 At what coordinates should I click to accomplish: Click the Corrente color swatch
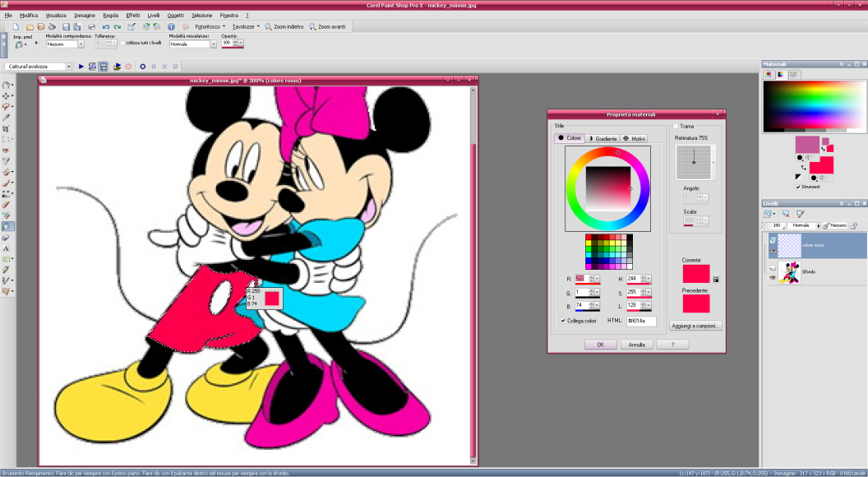click(696, 274)
